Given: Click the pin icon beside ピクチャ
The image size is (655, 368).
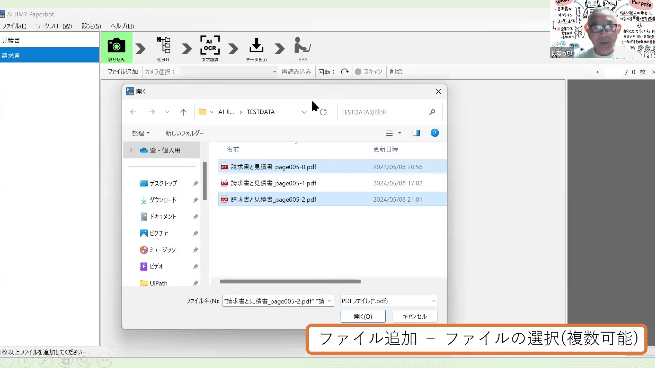Looking at the screenshot, I should coord(195,233).
